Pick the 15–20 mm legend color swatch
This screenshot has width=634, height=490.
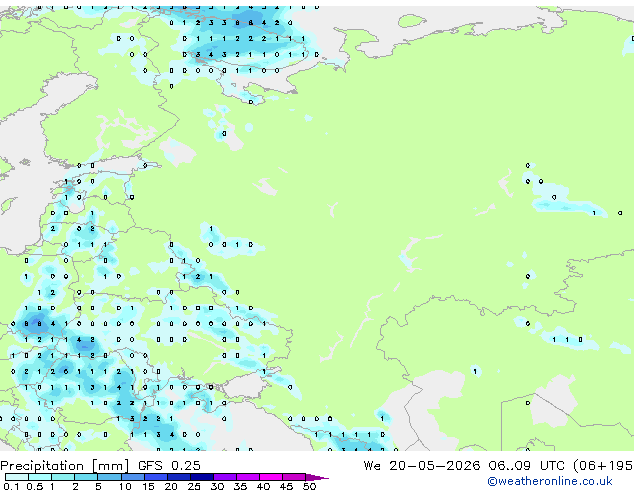tap(156, 477)
